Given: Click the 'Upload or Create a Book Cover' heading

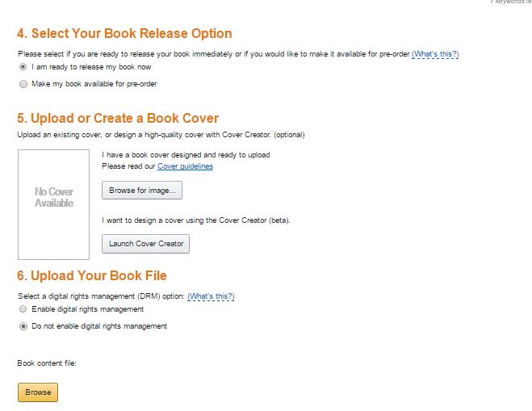Looking at the screenshot, I should coord(118,118).
